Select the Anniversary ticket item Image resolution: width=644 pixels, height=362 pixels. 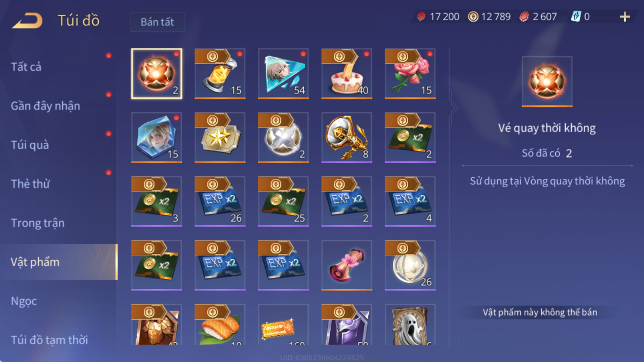pyautogui.click(x=283, y=325)
